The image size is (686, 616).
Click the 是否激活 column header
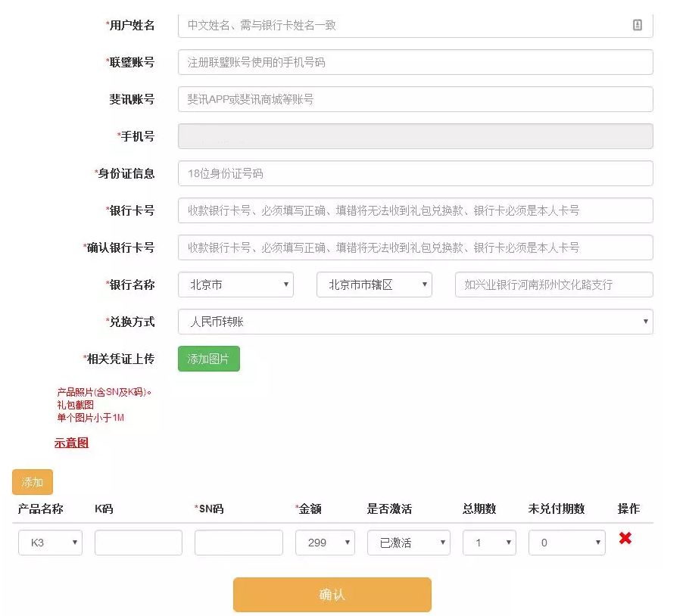point(389,509)
